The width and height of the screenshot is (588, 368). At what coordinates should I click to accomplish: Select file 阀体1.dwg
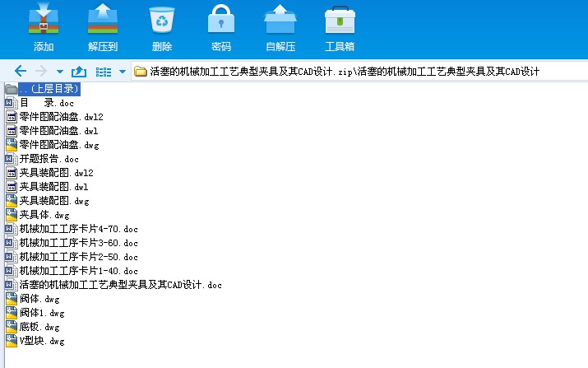42,313
